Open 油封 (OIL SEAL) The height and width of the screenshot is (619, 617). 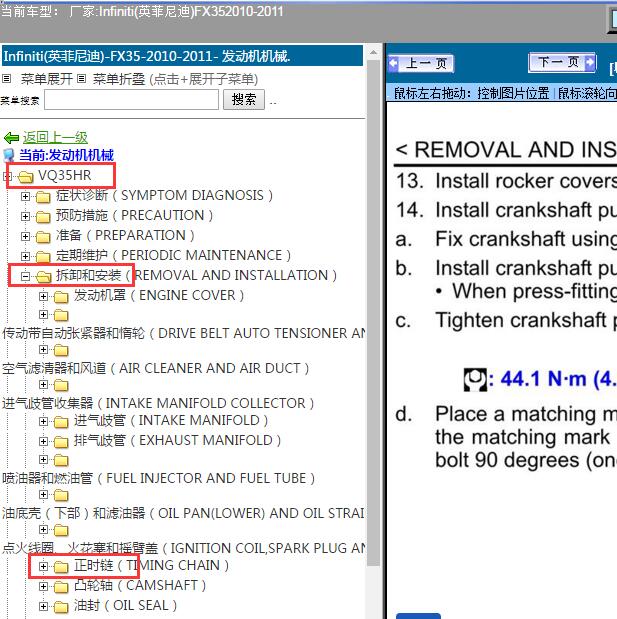(x=126, y=605)
